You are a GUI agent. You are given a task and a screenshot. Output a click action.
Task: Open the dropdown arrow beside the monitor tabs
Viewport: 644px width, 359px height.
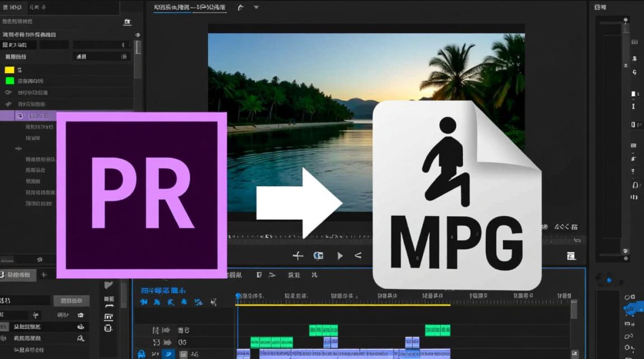256,8
